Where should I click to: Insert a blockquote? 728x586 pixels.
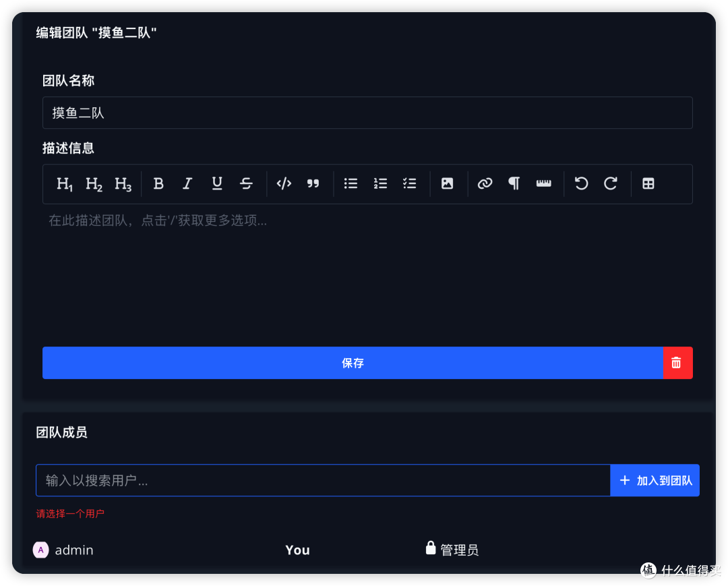point(313,184)
